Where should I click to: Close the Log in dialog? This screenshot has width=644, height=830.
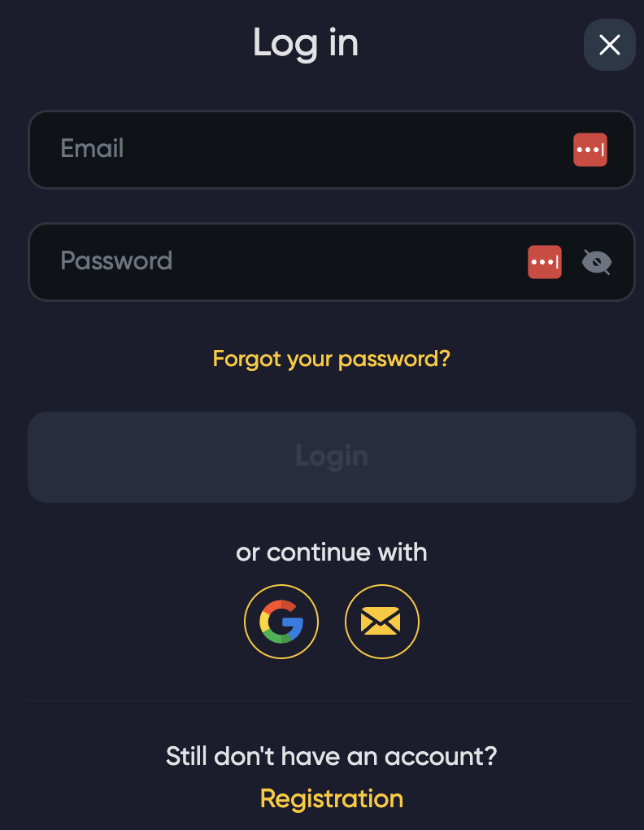(609, 45)
